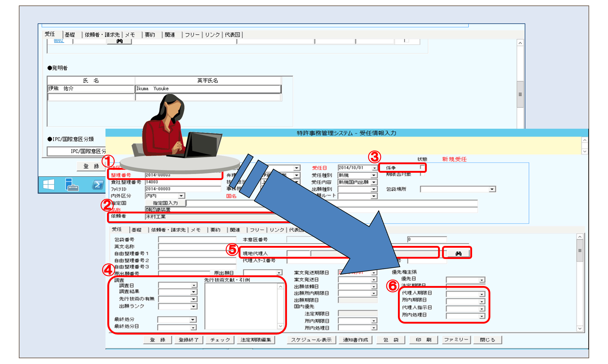The image size is (608, 364).
Task: Expand the 包袋場所 combo box
Action: pos(492,189)
